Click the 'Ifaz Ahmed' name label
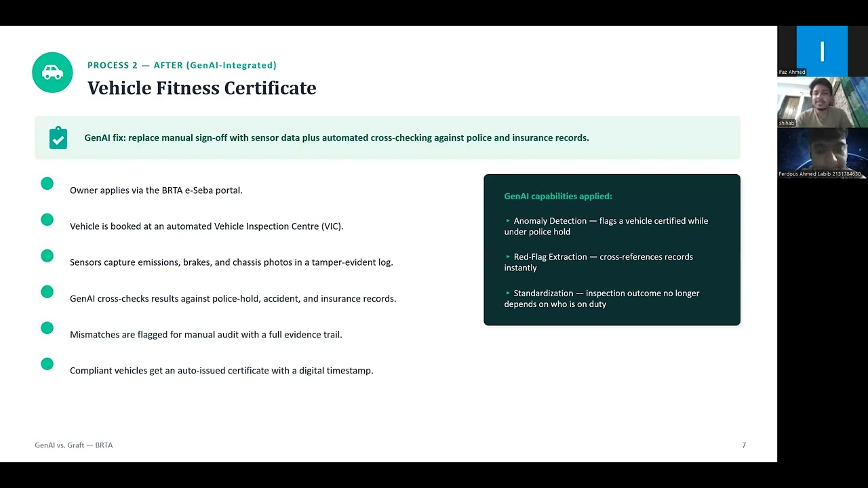Viewport: 868px width, 488px height. (792, 72)
